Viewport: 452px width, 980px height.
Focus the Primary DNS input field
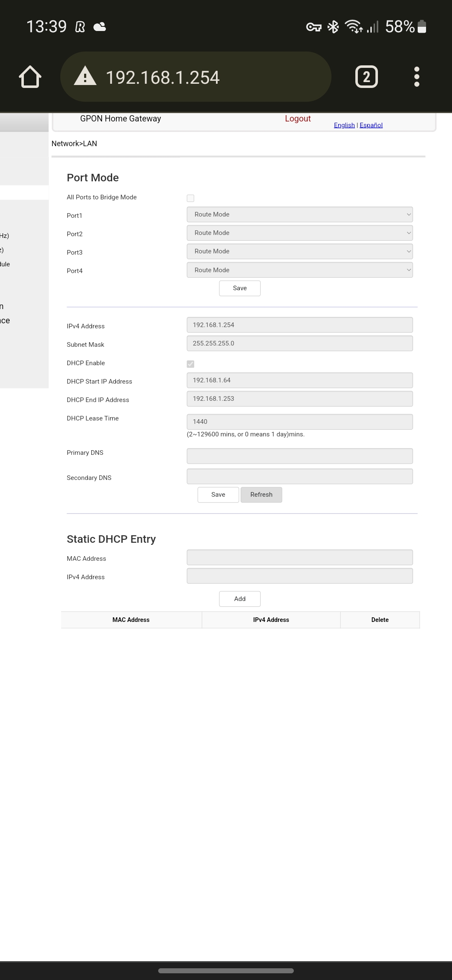tap(300, 456)
